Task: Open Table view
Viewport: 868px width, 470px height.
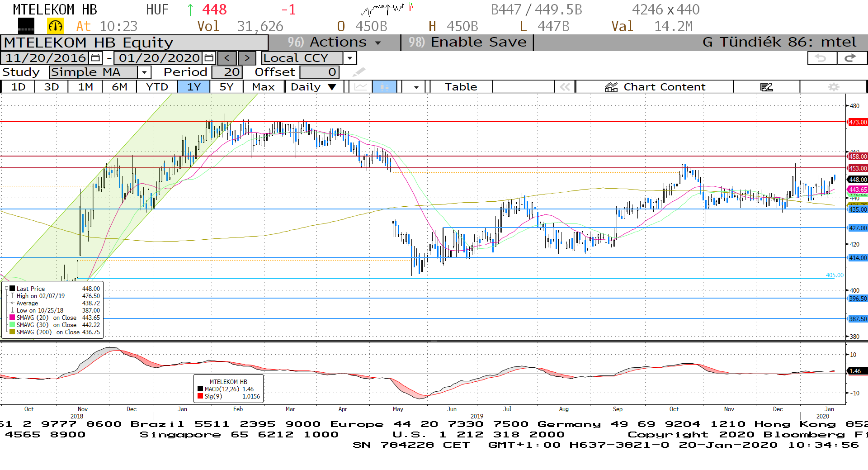Action: point(461,87)
